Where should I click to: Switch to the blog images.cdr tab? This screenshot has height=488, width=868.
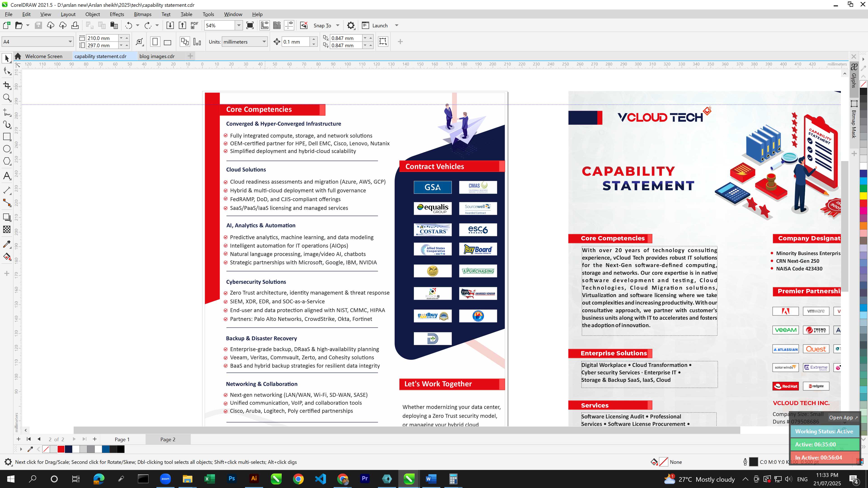pyautogui.click(x=157, y=56)
